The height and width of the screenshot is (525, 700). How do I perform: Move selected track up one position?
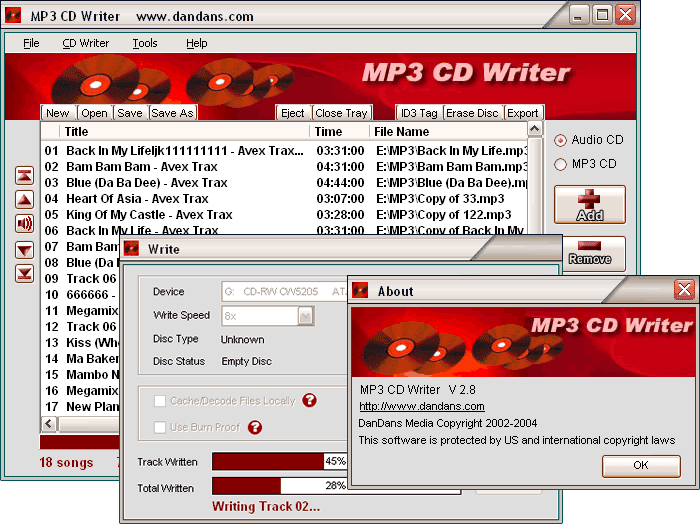(x=25, y=200)
